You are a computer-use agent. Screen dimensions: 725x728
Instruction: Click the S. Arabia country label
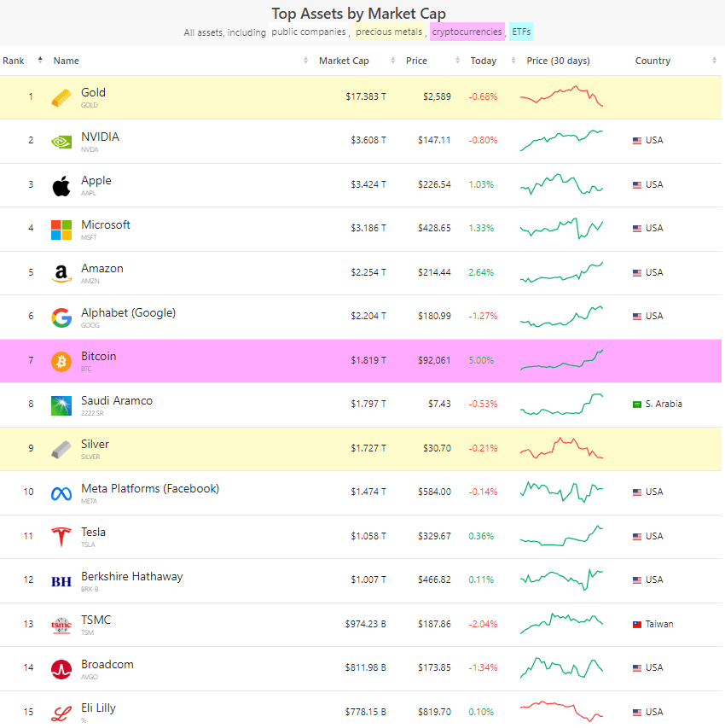664,404
